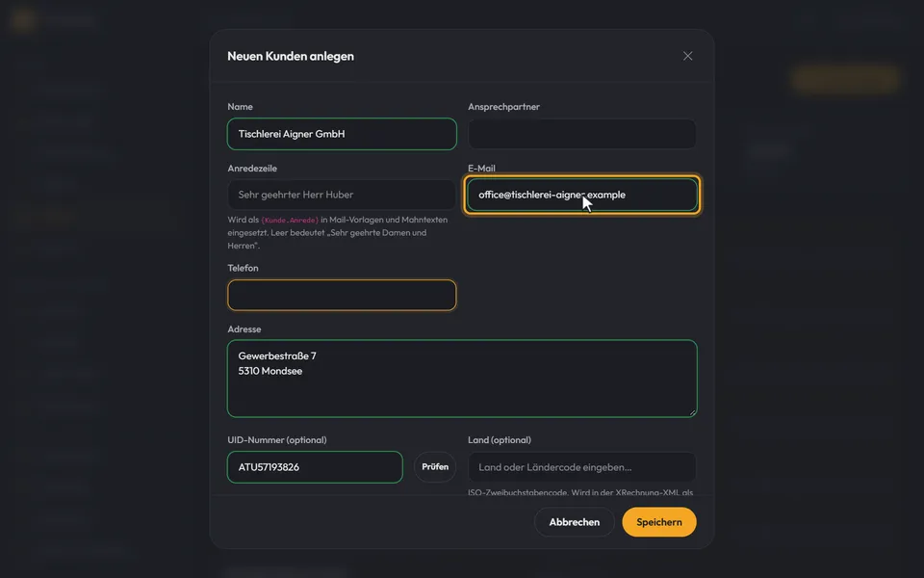924x578 pixels.
Task: Open the Land country combo box
Action: (581, 467)
